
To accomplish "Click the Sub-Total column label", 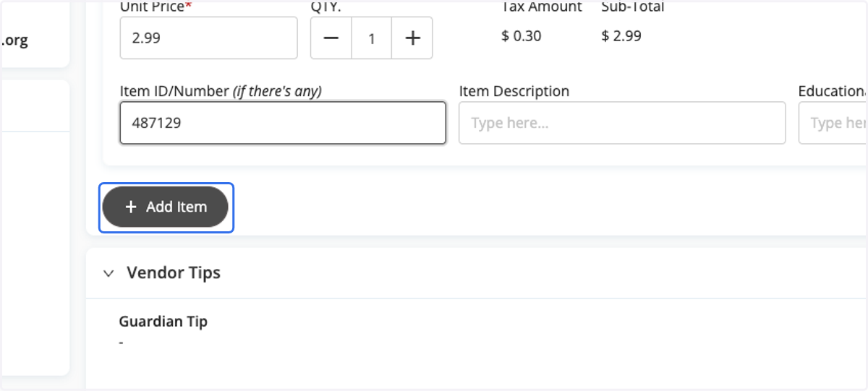I will pyautogui.click(x=633, y=7).
